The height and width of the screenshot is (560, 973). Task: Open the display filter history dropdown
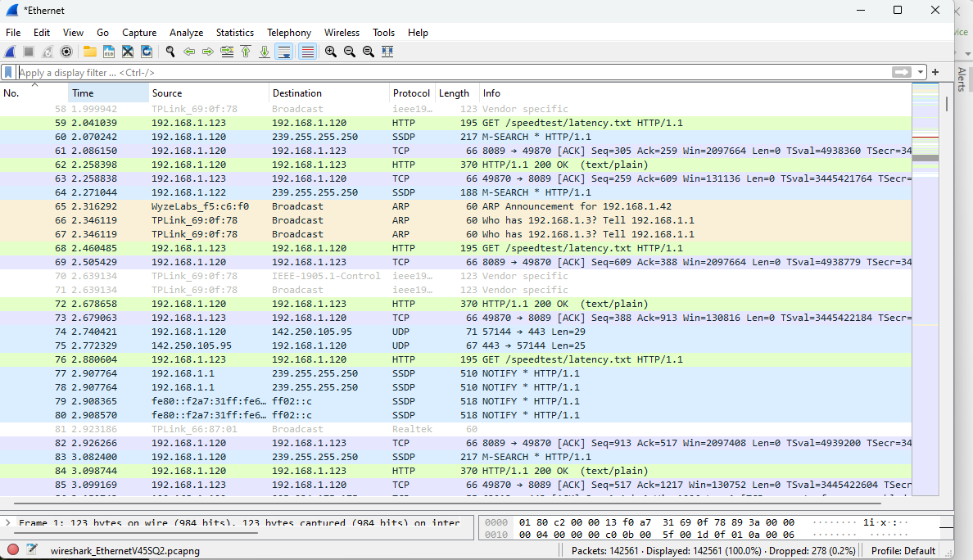[x=921, y=72]
